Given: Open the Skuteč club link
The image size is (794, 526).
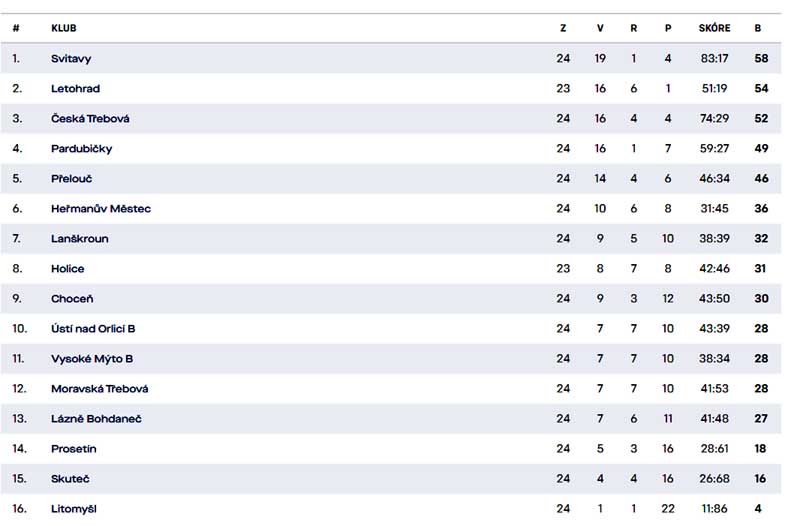Looking at the screenshot, I should point(70,479).
